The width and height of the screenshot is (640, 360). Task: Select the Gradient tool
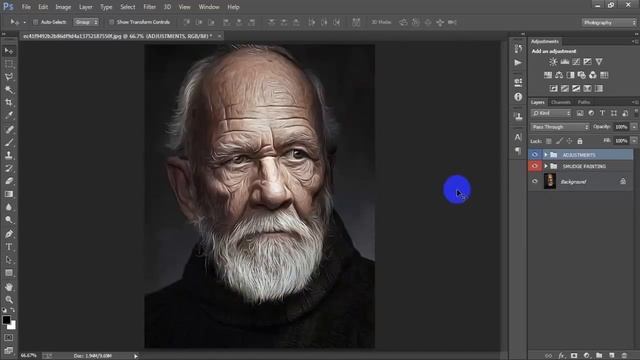(x=9, y=194)
